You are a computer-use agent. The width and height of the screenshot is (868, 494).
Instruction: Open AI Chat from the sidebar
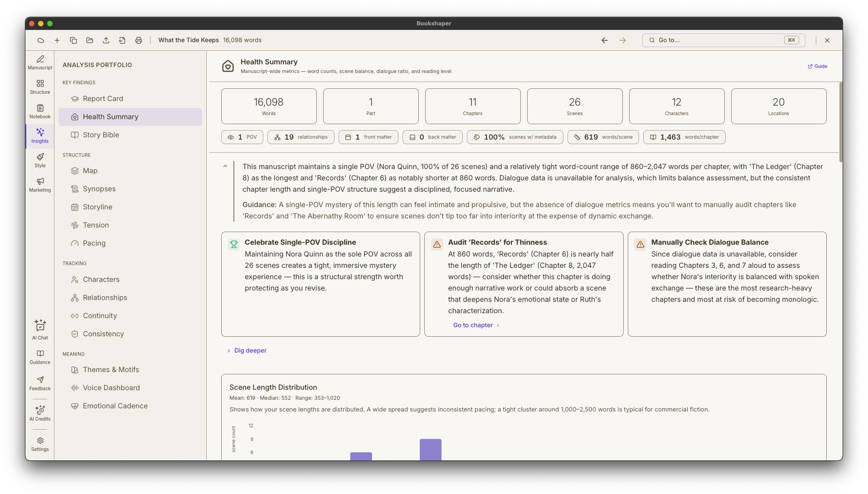pyautogui.click(x=40, y=329)
